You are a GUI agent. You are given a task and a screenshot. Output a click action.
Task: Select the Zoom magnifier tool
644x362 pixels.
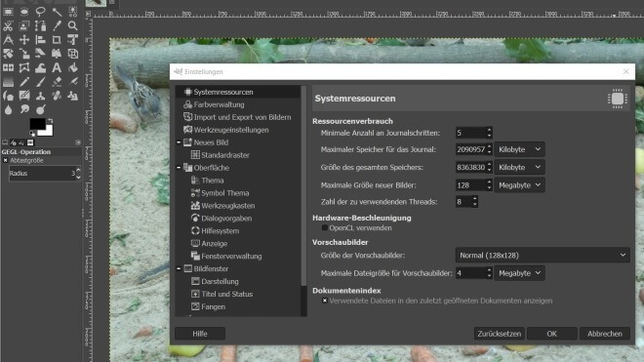click(73, 26)
